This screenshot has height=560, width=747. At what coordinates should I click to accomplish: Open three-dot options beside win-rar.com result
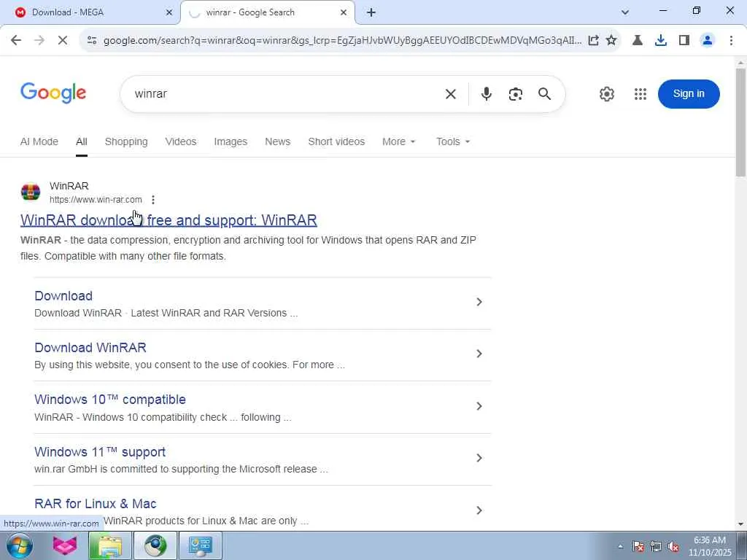[153, 200]
